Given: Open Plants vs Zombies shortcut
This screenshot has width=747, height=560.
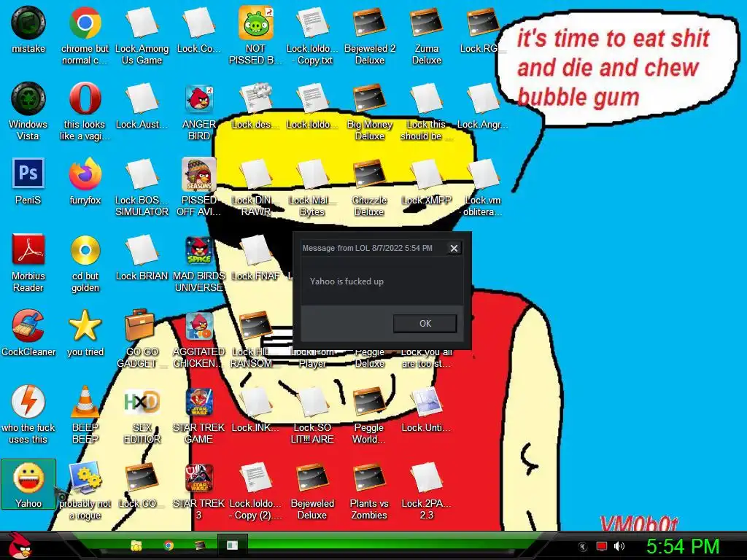Looking at the screenshot, I should tap(370, 491).
